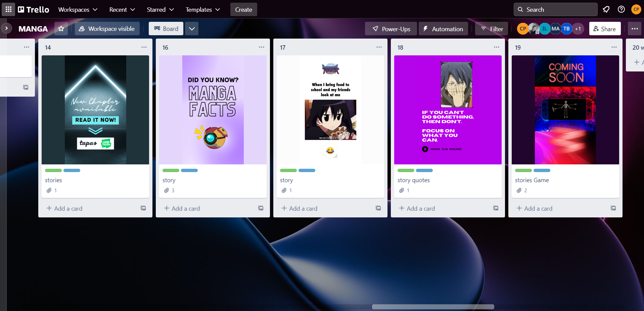The image size is (644, 311).
Task: Open the Workspaces dropdown menu
Action: click(x=78, y=9)
